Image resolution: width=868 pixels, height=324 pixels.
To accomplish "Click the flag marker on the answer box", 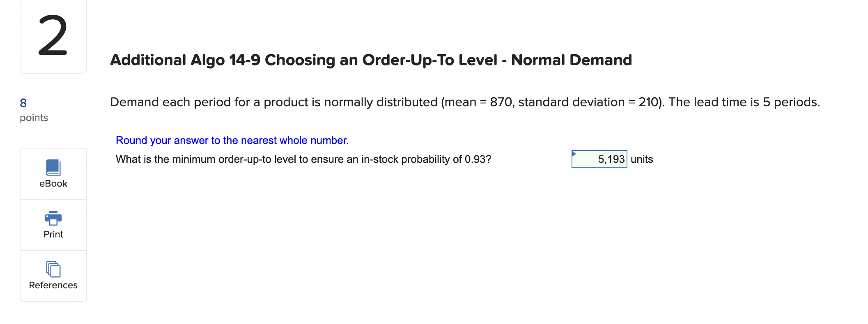I will (574, 154).
